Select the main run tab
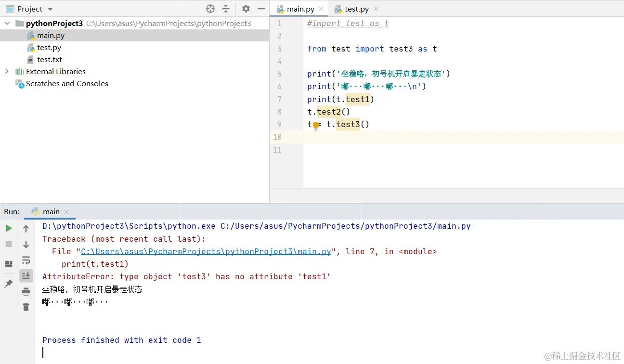624x364 pixels. pyautogui.click(x=51, y=212)
